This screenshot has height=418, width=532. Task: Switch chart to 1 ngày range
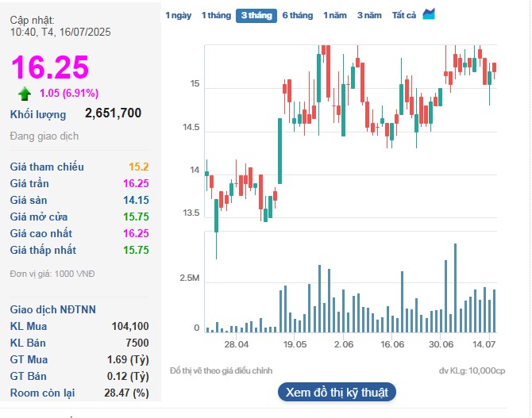[178, 15]
